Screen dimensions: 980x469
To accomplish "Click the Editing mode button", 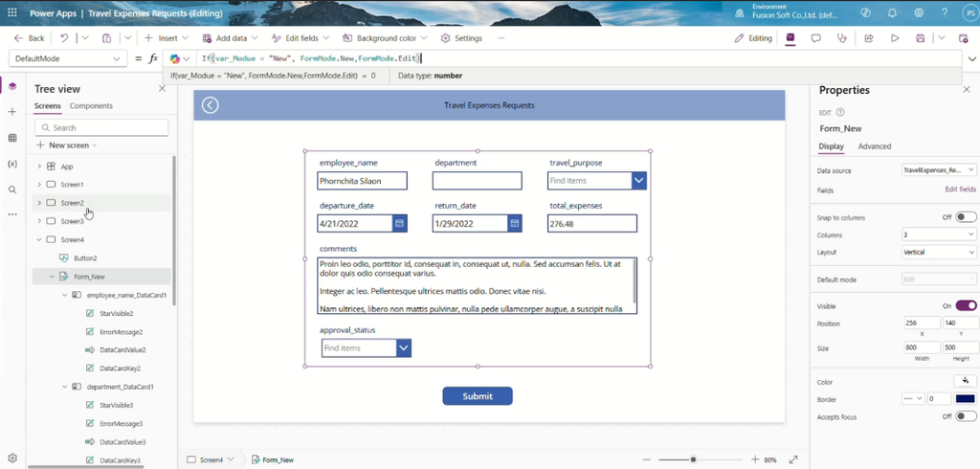I will click(x=753, y=38).
